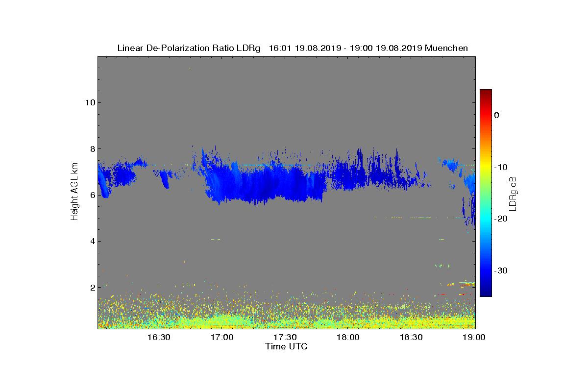Click the "Time UTC" axis label
Screen dimensions: 588x392
coord(287,346)
